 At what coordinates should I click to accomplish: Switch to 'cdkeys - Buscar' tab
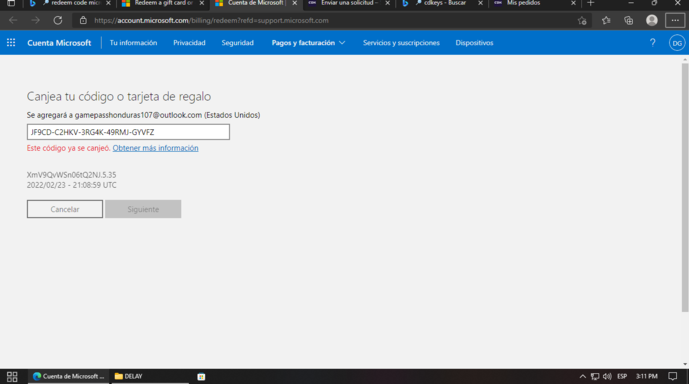click(x=441, y=3)
